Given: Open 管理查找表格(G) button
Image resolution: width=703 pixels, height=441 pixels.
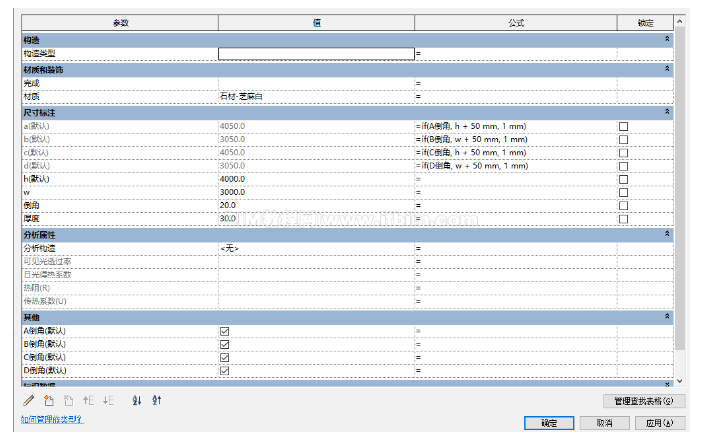Looking at the screenshot, I should 644,401.
